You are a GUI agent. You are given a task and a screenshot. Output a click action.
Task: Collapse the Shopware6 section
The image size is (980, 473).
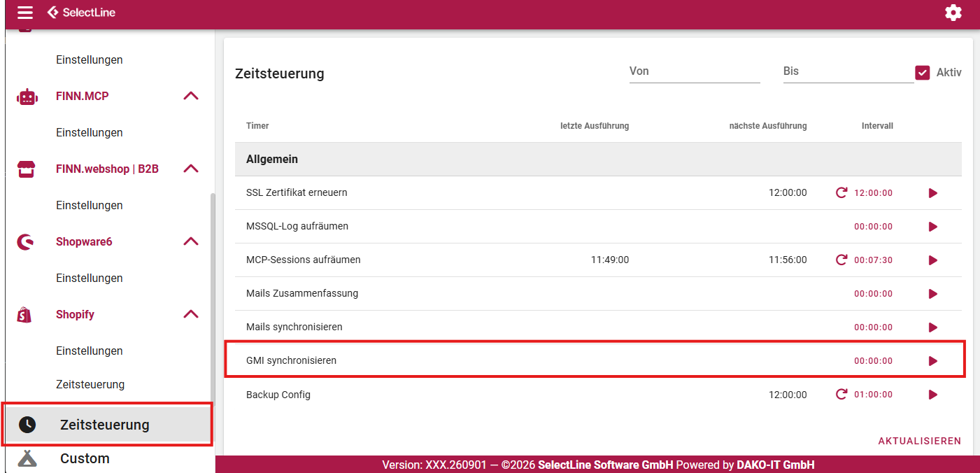[191, 241]
